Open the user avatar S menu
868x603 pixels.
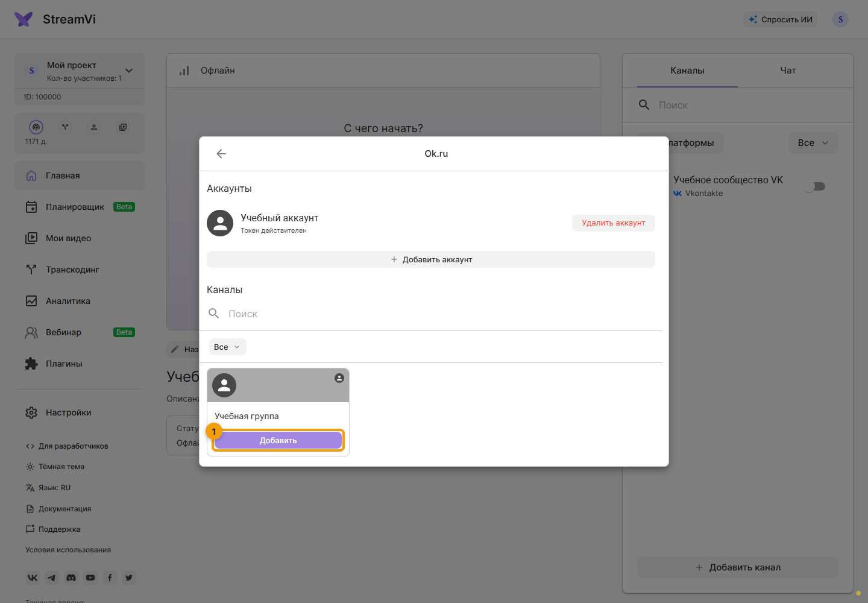click(840, 19)
